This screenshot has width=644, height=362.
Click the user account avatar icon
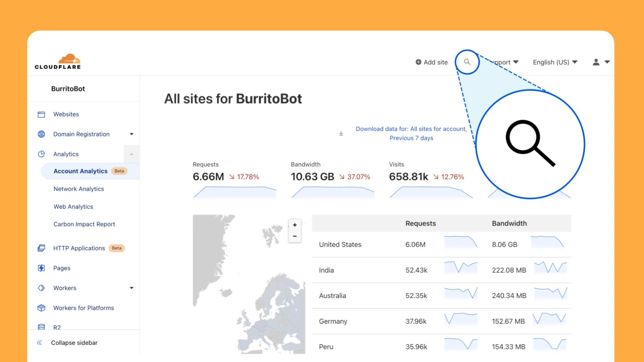[x=596, y=62]
